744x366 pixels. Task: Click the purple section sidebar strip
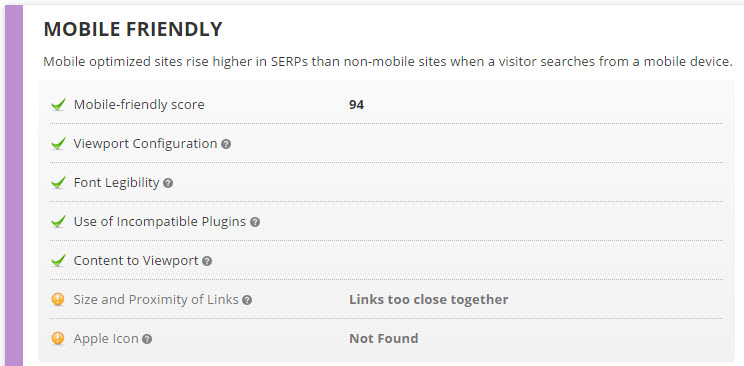pos(14,186)
